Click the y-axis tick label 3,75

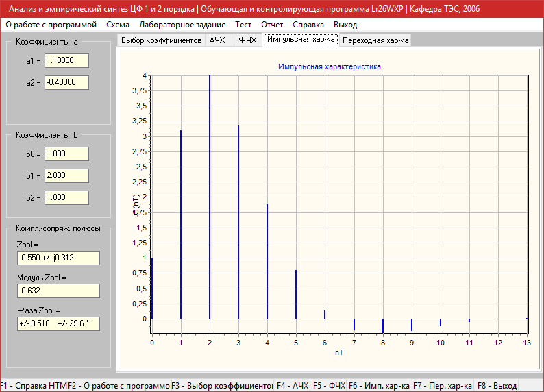[140, 90]
